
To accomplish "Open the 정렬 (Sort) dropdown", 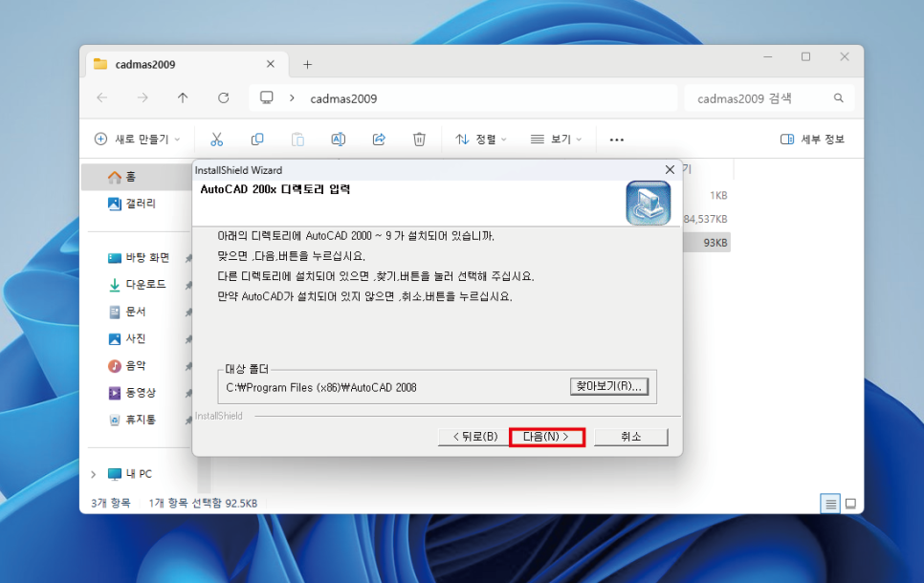I will [481, 140].
